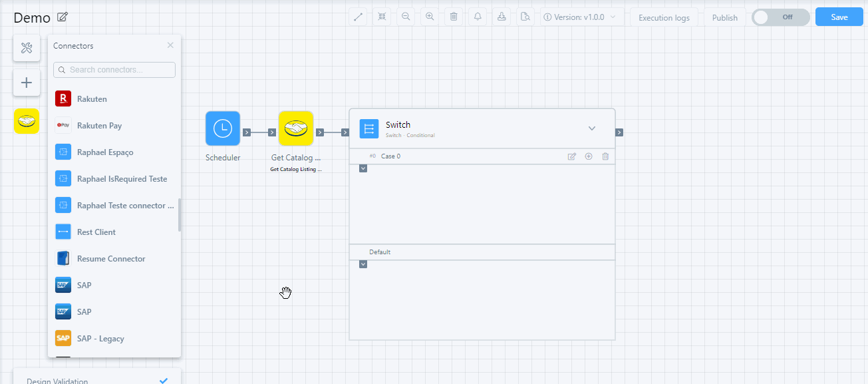Edit the Demo flow name pencil icon

click(63, 17)
